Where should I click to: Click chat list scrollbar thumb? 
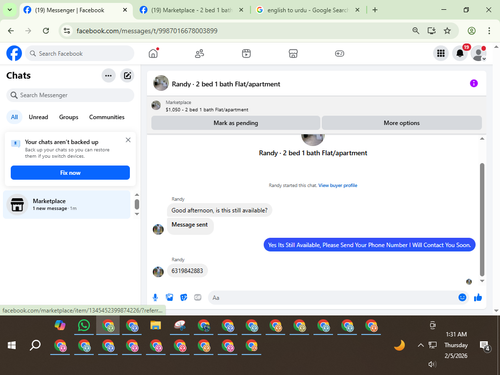point(137,204)
